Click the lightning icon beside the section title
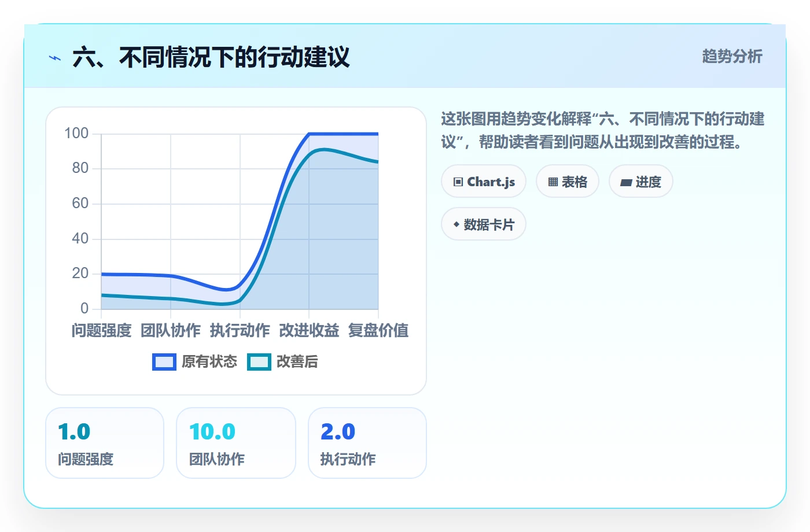This screenshot has height=532, width=810. point(55,58)
